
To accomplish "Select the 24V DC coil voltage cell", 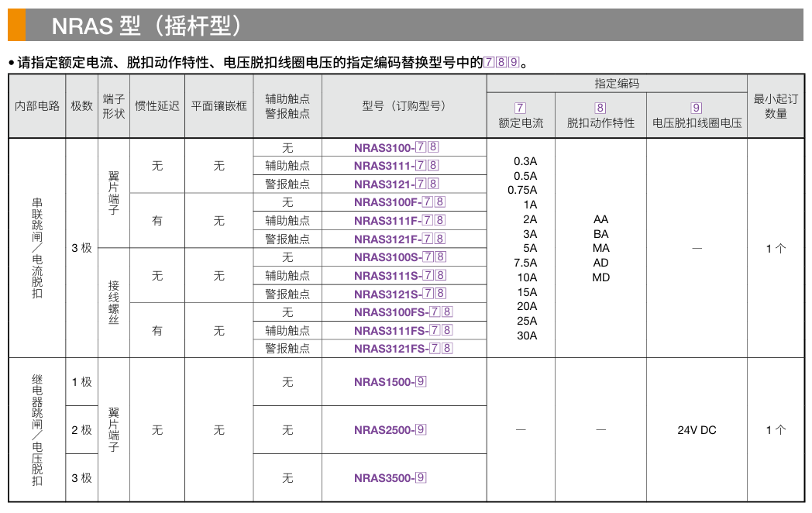I will pos(697,430).
